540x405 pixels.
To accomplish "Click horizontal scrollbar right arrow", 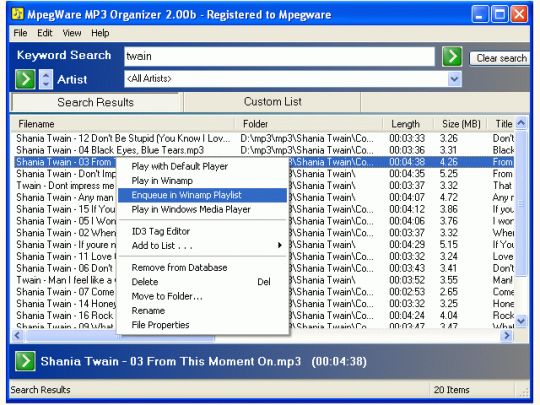I will click(x=507, y=335).
